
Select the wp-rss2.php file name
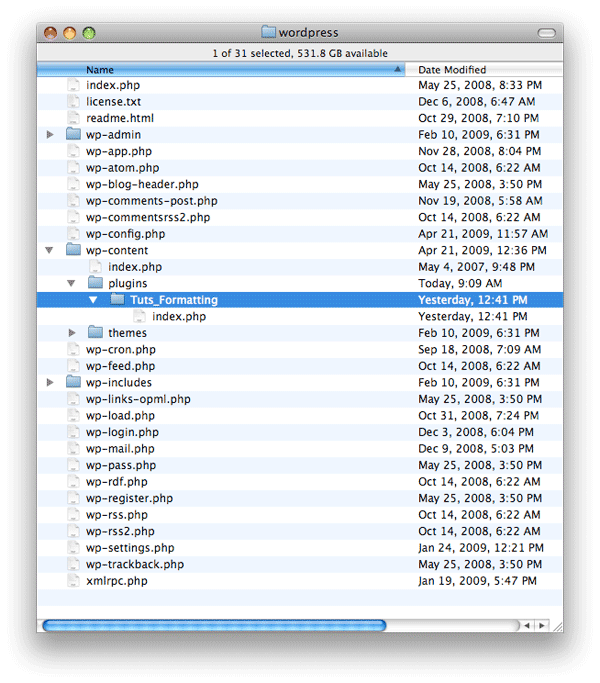(120, 532)
